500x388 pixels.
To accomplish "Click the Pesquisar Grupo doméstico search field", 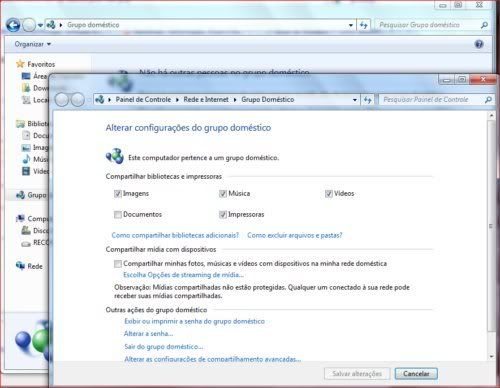I will (x=427, y=25).
